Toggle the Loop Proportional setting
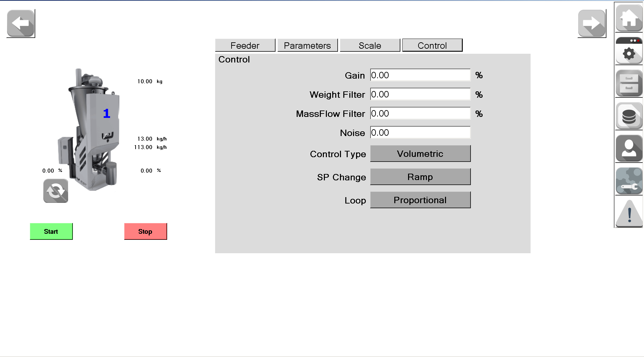 click(x=420, y=200)
